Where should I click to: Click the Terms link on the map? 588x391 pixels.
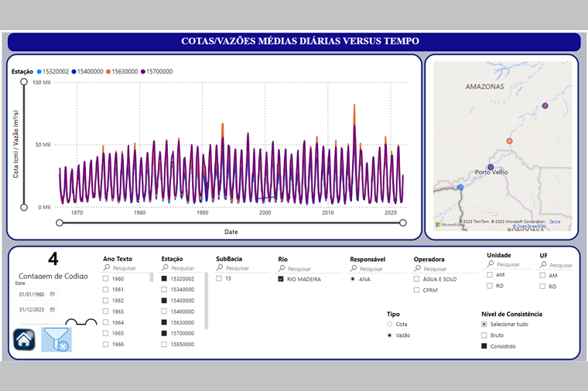click(555, 222)
